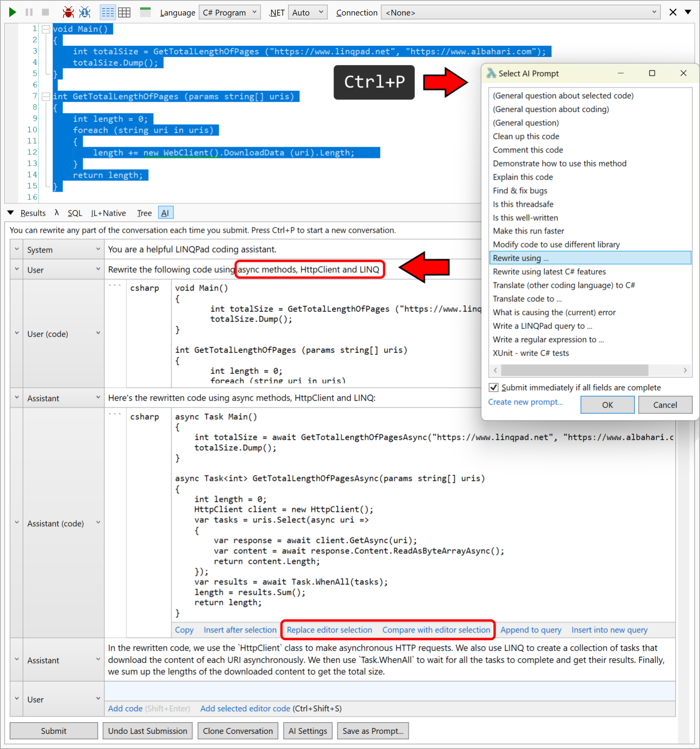Click Add selected editor code link

pos(245,709)
